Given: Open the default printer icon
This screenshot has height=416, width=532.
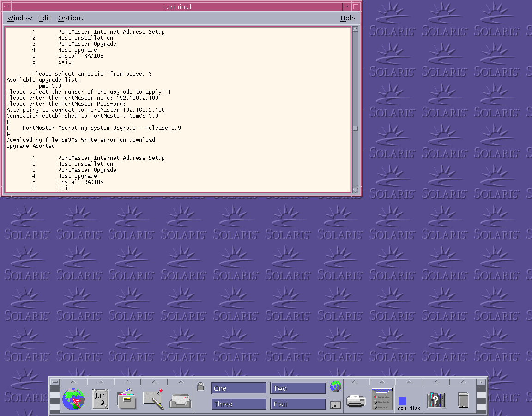Looking at the screenshot, I should [x=356, y=401].
